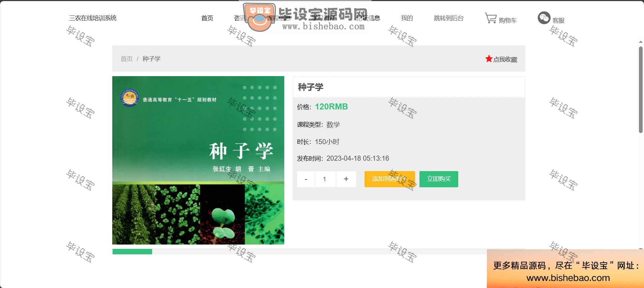The image size is (644, 288).
Task: Open the 客服 chat icon
Action: [544, 18]
